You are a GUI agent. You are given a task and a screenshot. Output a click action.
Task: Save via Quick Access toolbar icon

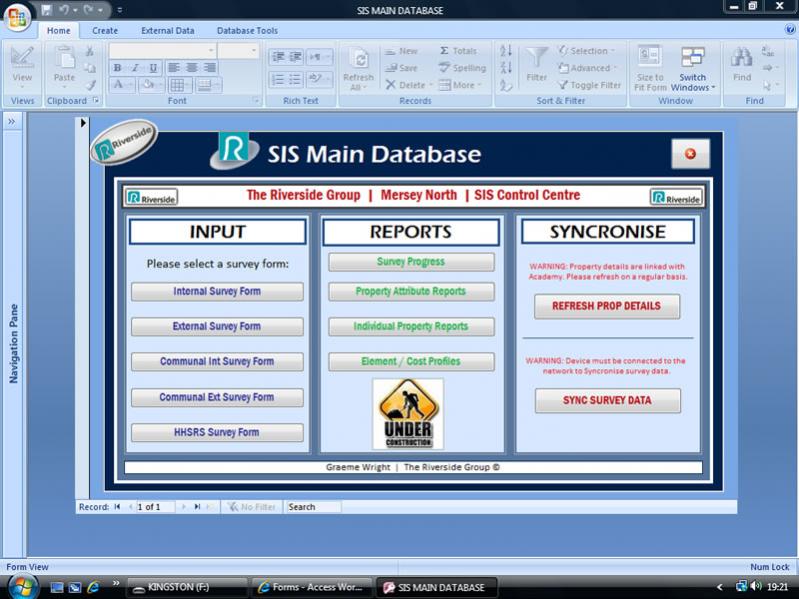click(x=47, y=10)
